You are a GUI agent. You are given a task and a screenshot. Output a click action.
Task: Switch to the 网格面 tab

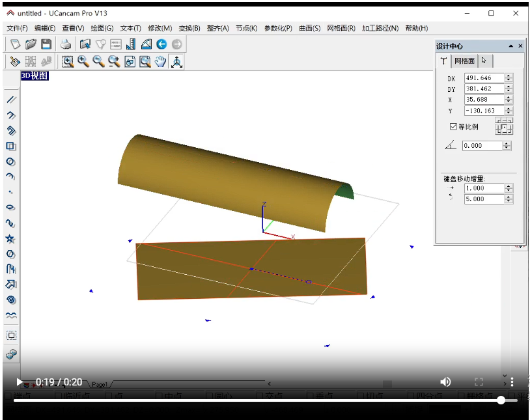click(464, 61)
